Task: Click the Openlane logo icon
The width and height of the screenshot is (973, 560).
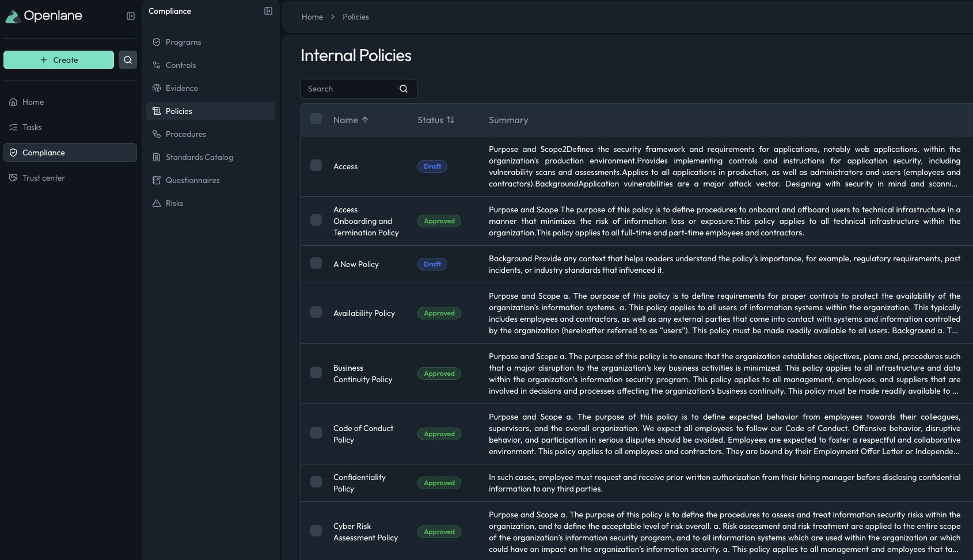Action: point(13,17)
